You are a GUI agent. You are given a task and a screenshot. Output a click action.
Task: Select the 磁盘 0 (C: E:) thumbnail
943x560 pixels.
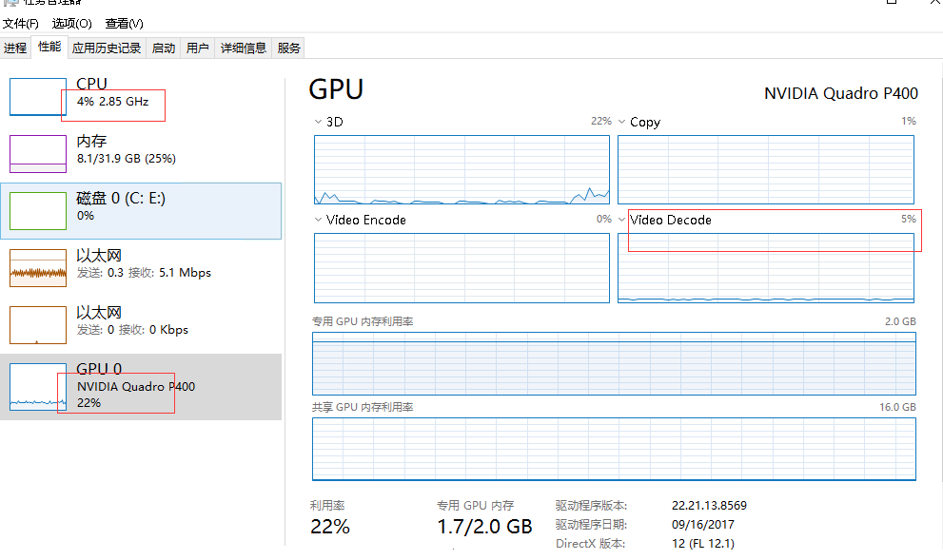[38, 211]
